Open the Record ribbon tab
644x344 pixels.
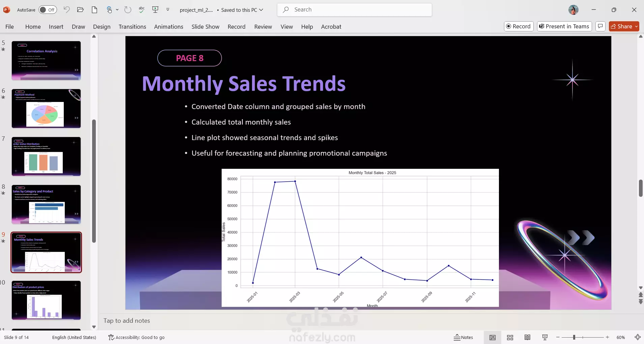(x=236, y=27)
